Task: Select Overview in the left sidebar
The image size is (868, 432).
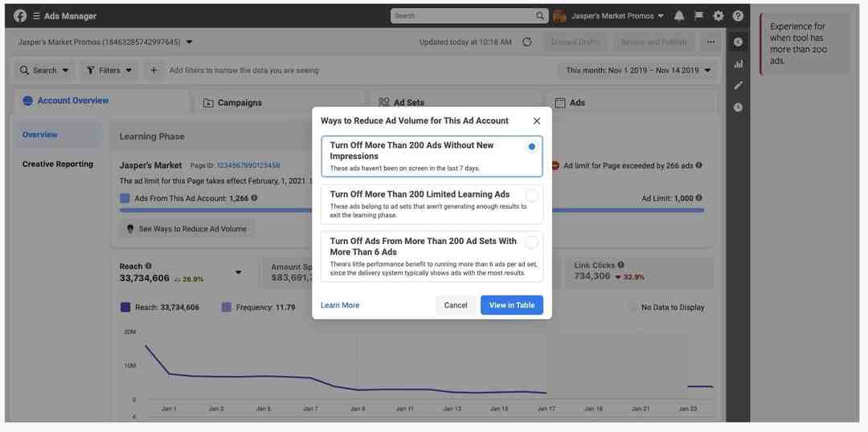Action: (57, 135)
